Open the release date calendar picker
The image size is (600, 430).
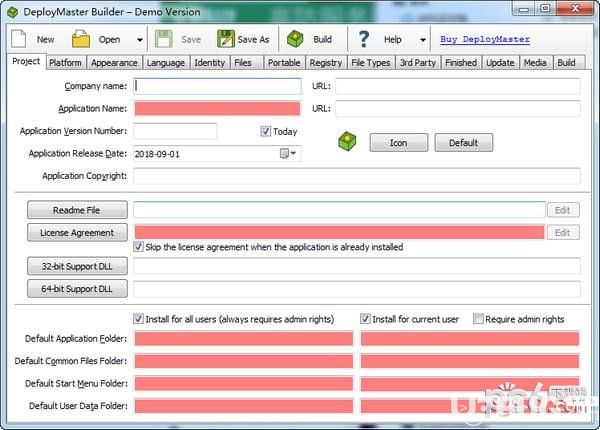(288, 154)
